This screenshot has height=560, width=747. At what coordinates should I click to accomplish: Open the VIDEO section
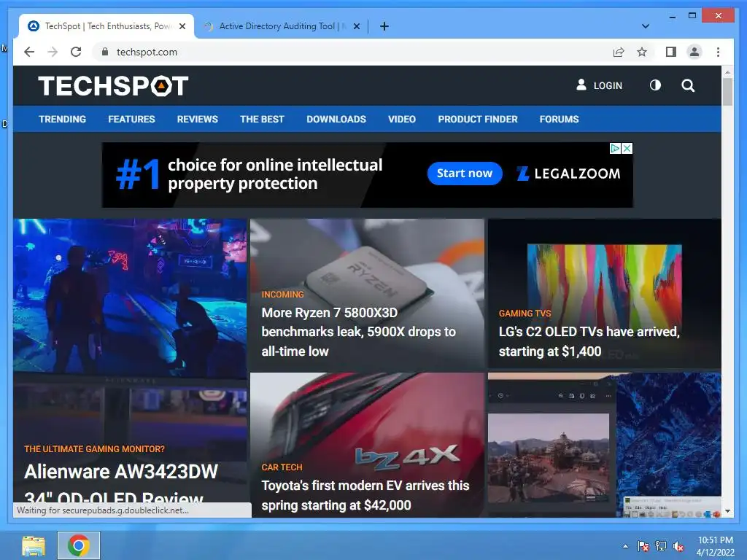(402, 119)
